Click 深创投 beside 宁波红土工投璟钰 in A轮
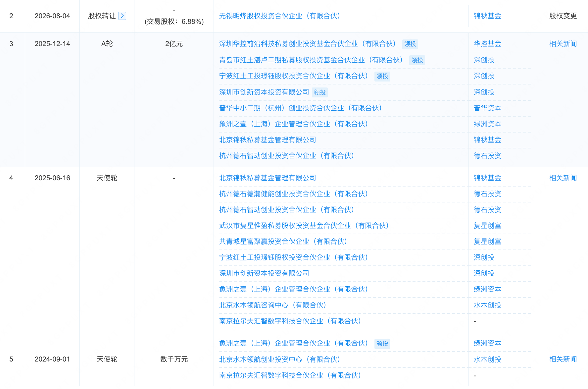The width and height of the screenshot is (588, 389). 484,76
